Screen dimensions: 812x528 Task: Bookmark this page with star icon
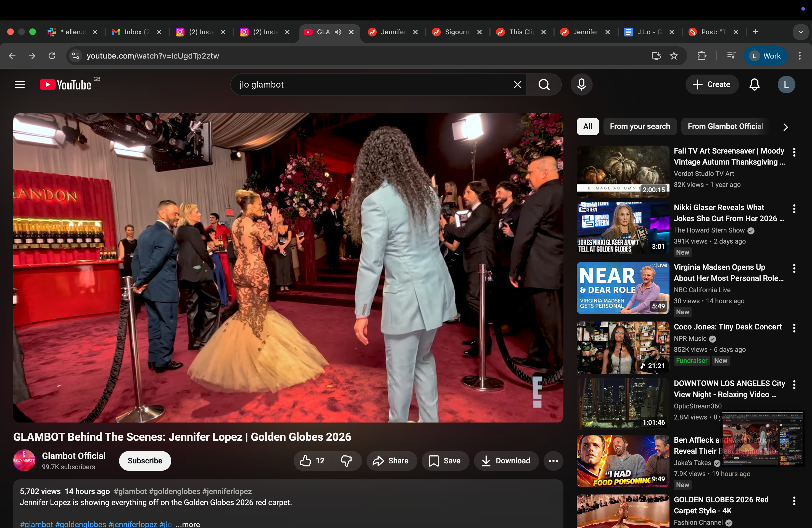tap(673, 56)
